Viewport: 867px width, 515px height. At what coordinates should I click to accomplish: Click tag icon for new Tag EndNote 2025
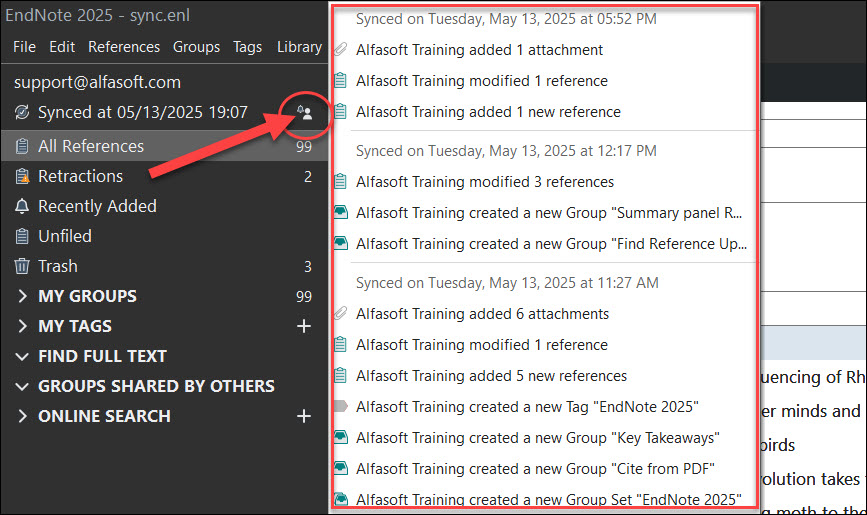[x=341, y=406]
